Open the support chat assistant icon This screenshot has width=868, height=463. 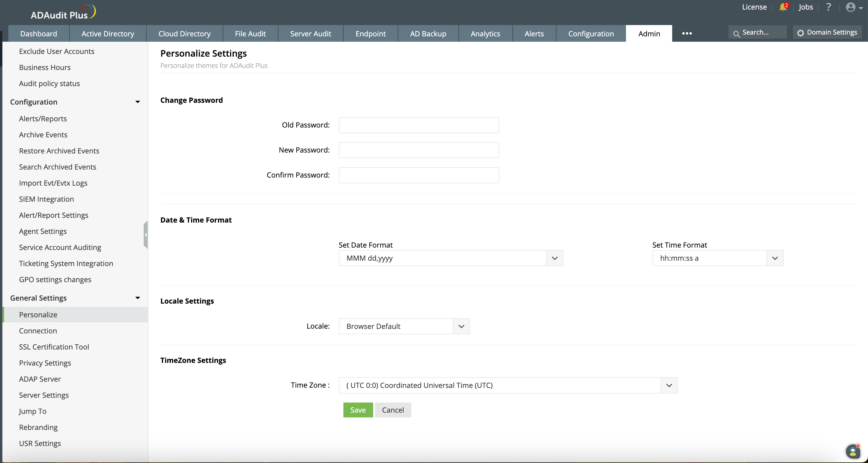852,451
